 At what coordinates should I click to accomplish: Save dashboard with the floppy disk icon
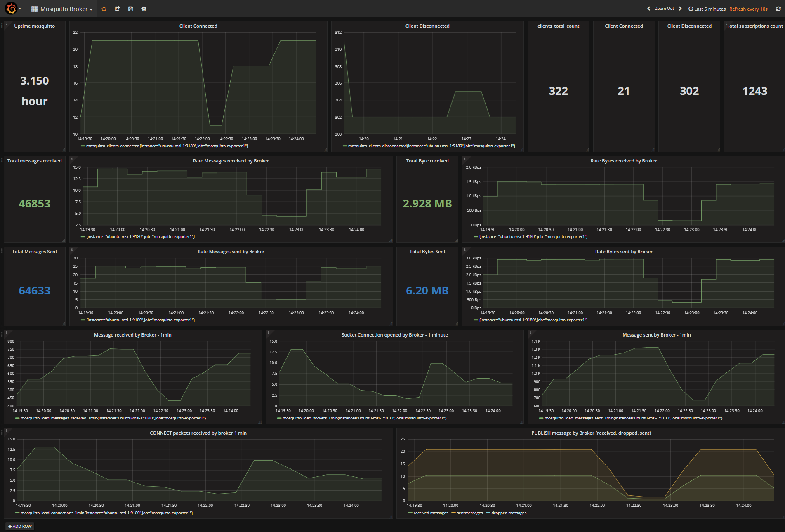point(131,9)
